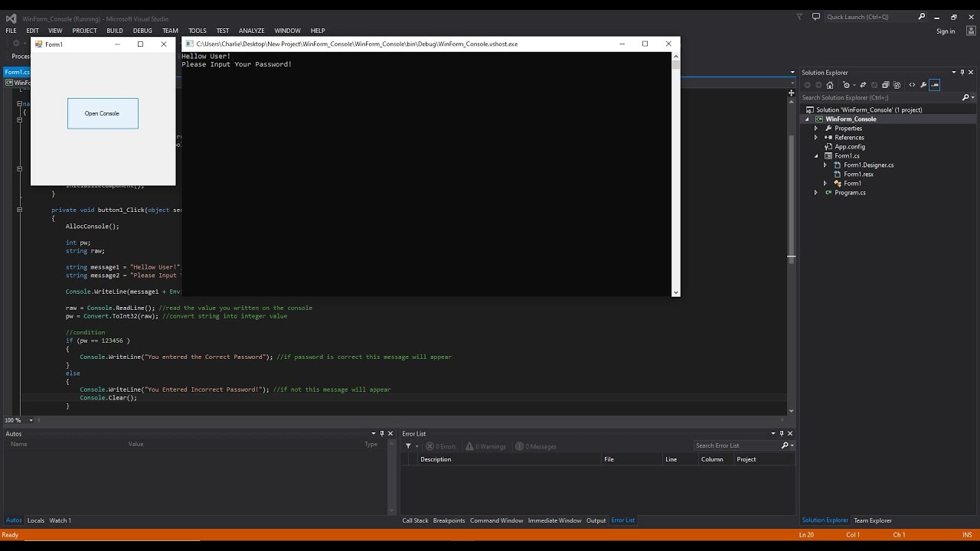The height and width of the screenshot is (551, 980).
Task: Pin the Autos panel
Action: tap(382, 434)
